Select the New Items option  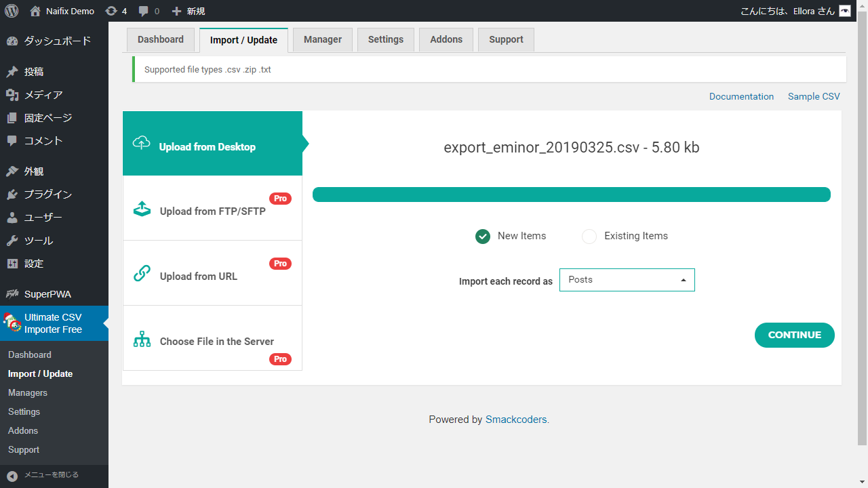483,237
